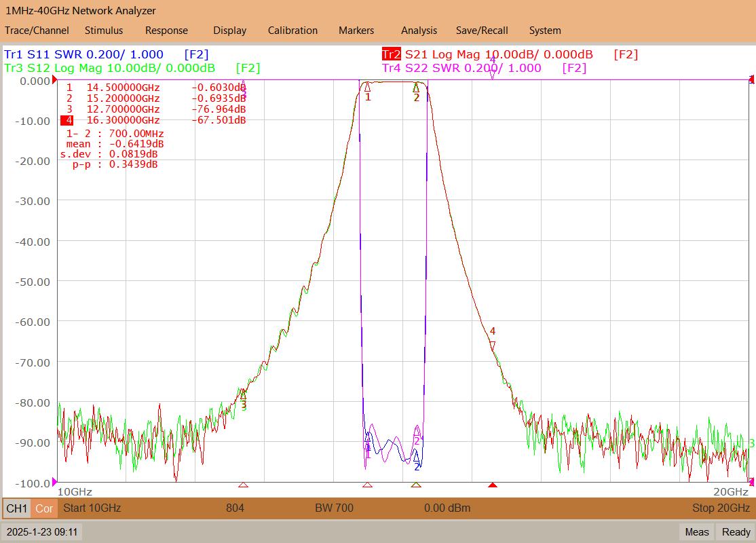
Task: Click the Start 10GHz field
Action: pyautogui.click(x=92, y=508)
